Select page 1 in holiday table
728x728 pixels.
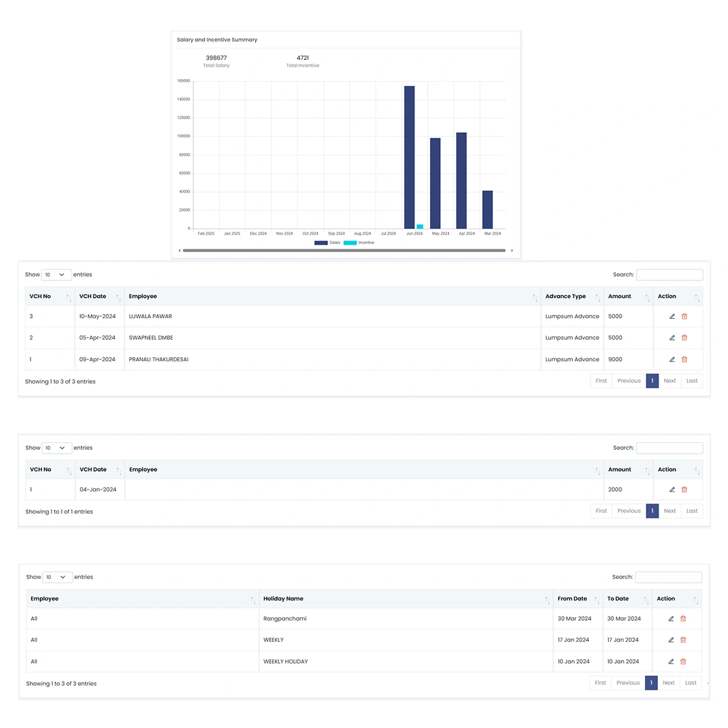[x=651, y=683]
